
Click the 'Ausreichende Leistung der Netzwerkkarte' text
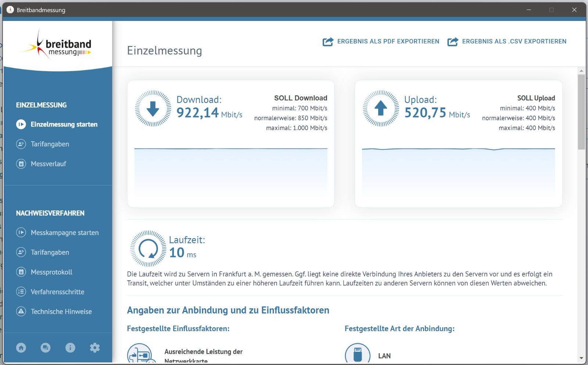pos(204,356)
